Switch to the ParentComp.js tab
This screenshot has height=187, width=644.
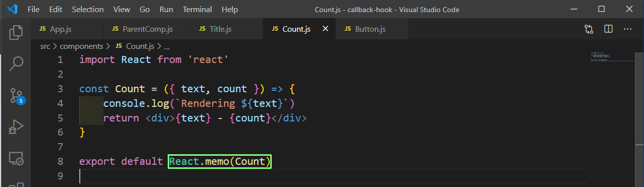[146, 29]
